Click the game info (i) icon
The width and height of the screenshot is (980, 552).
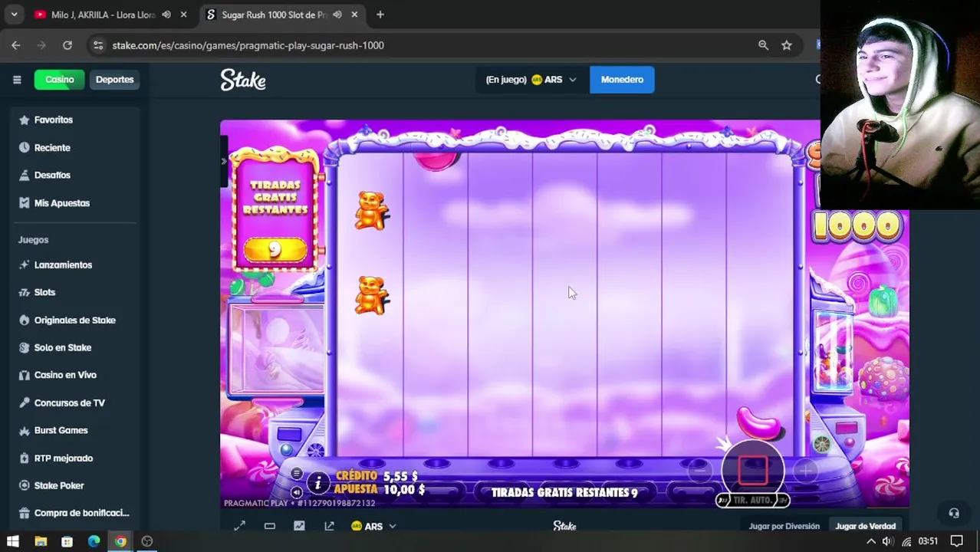point(317,483)
